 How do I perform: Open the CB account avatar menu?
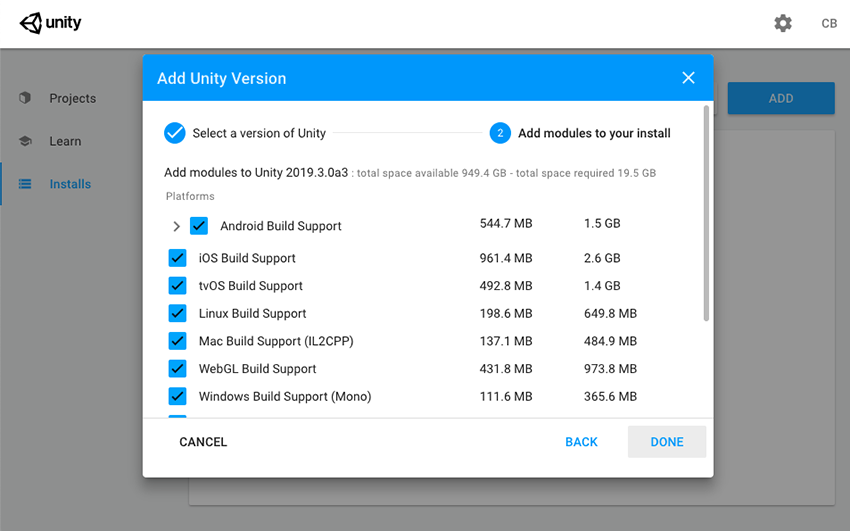pyautogui.click(x=829, y=23)
